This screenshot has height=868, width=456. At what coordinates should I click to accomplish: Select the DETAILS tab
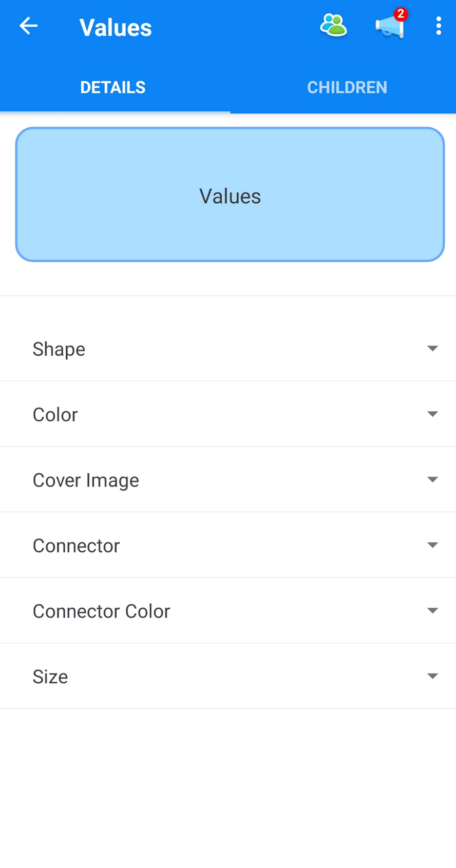point(112,87)
